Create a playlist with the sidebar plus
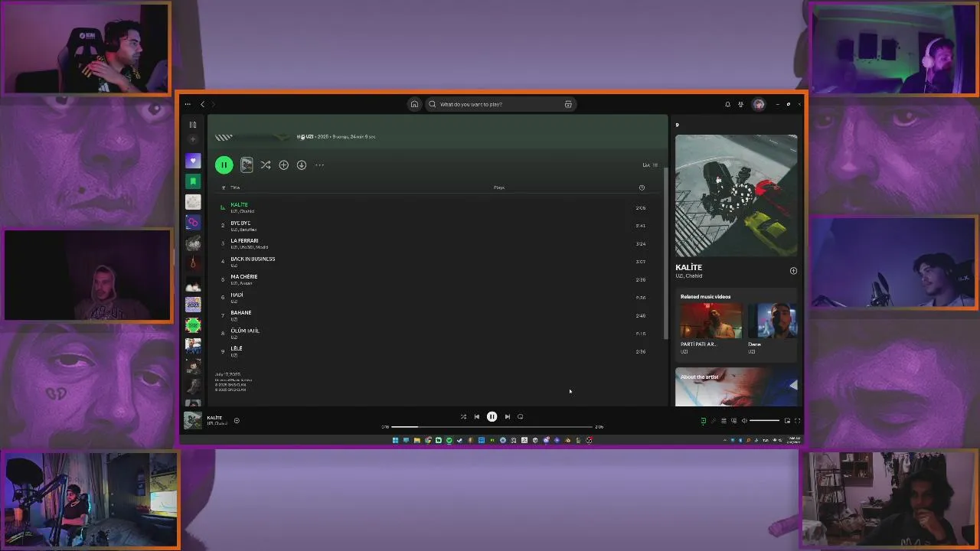 [x=193, y=139]
